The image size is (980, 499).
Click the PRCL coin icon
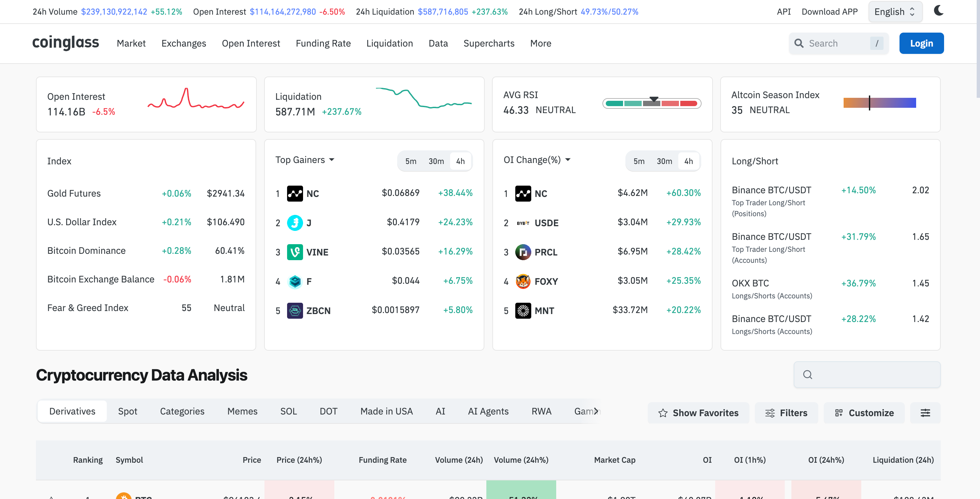click(x=523, y=252)
